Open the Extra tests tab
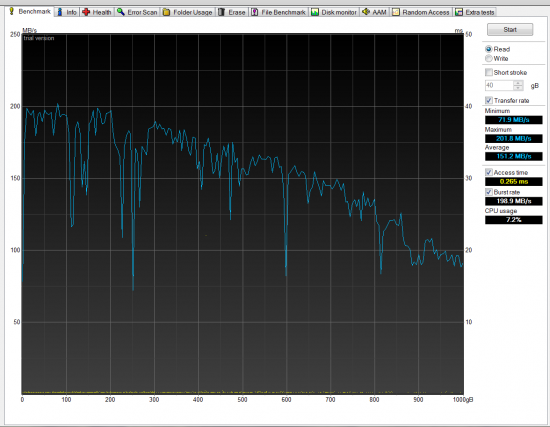Screen dimensions: 550x427 475,12
